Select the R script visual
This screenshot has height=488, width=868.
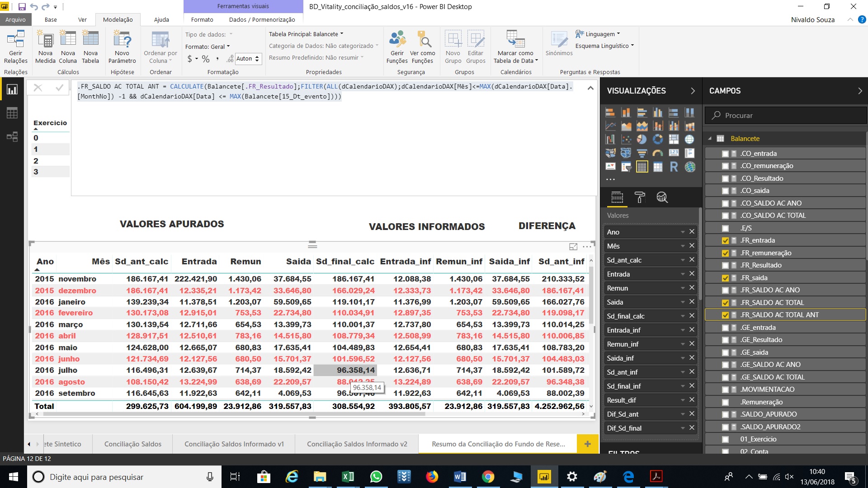674,167
